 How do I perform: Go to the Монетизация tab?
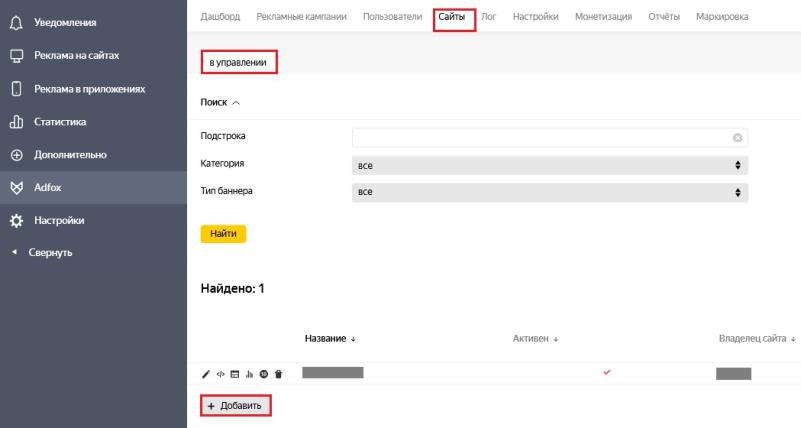(603, 17)
